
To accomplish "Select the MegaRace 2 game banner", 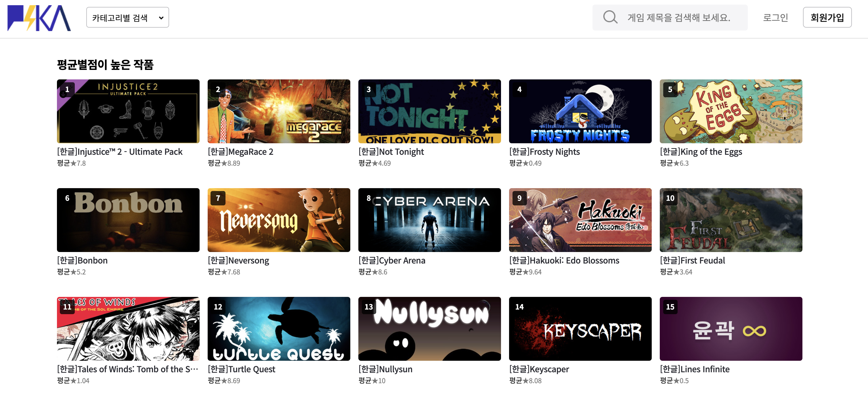I will click(279, 111).
